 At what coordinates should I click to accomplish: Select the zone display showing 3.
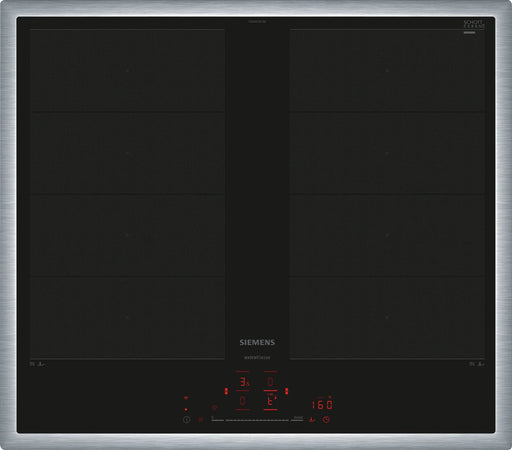243,381
